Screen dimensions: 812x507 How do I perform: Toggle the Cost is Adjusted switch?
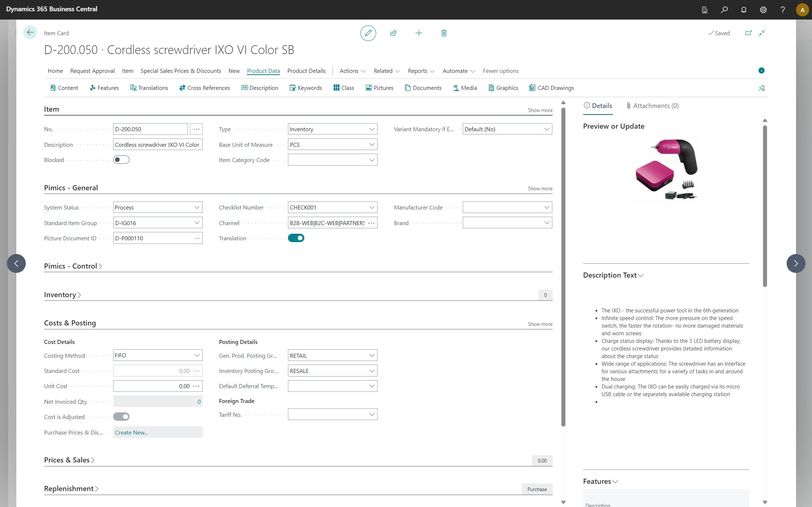(121, 417)
